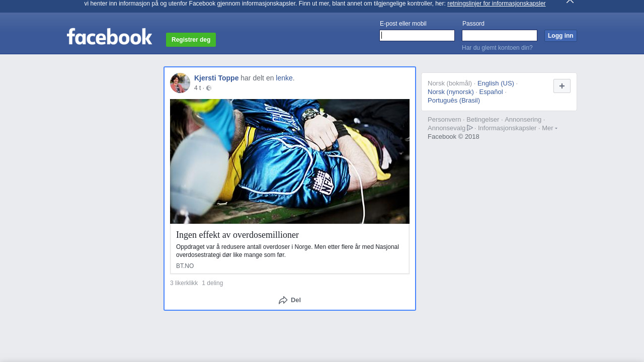Focus the E-post eller mobil field
Viewport: 644px width, 362px height.
coord(417,35)
